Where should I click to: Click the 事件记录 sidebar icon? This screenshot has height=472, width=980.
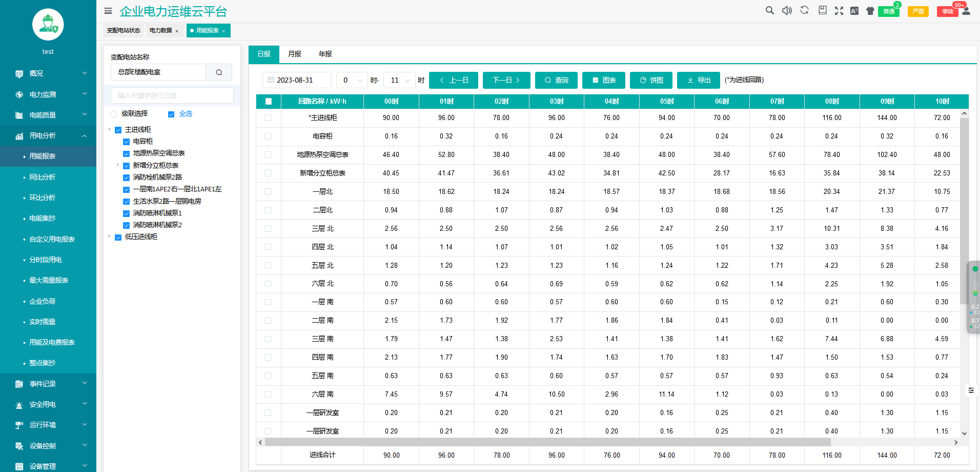point(19,384)
